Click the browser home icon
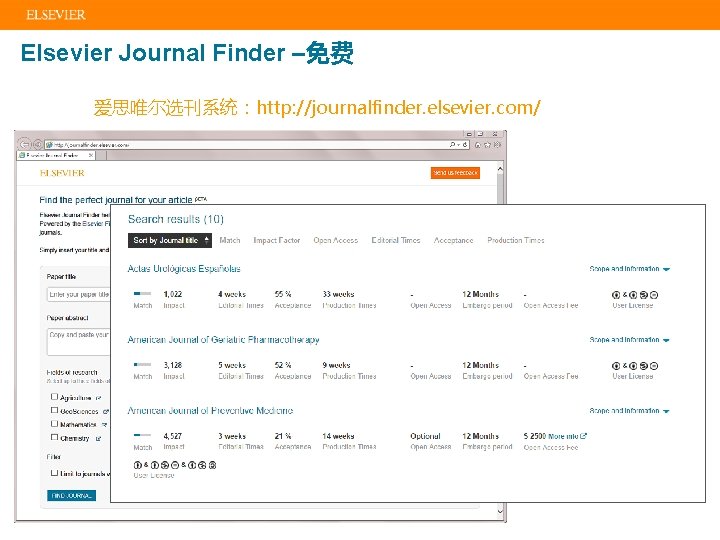Image resolution: width=720 pixels, height=540 pixels. (x=478, y=145)
